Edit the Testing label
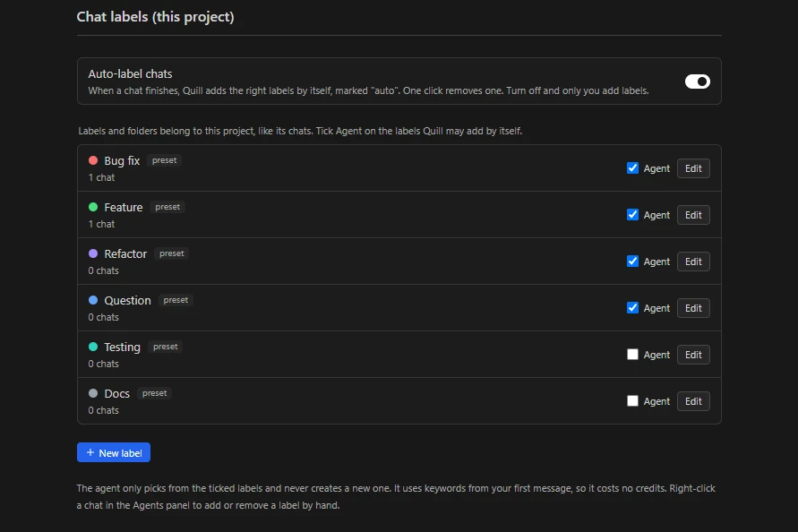 (693, 355)
